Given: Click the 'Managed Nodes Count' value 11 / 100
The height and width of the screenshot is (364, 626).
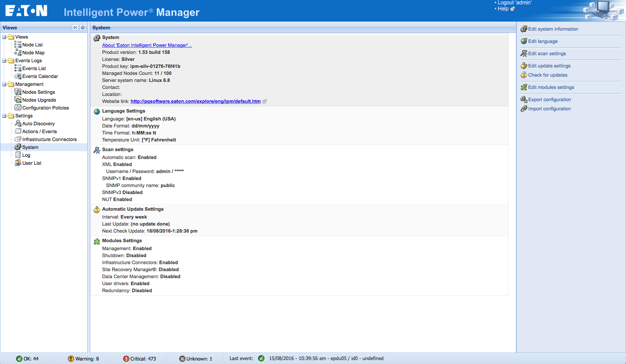Looking at the screenshot, I should click(x=163, y=73).
